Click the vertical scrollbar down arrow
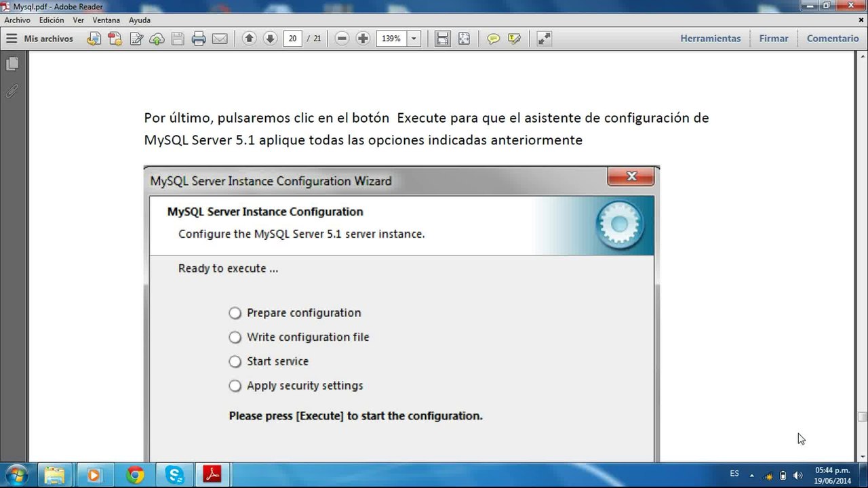The image size is (868, 488). (863, 457)
